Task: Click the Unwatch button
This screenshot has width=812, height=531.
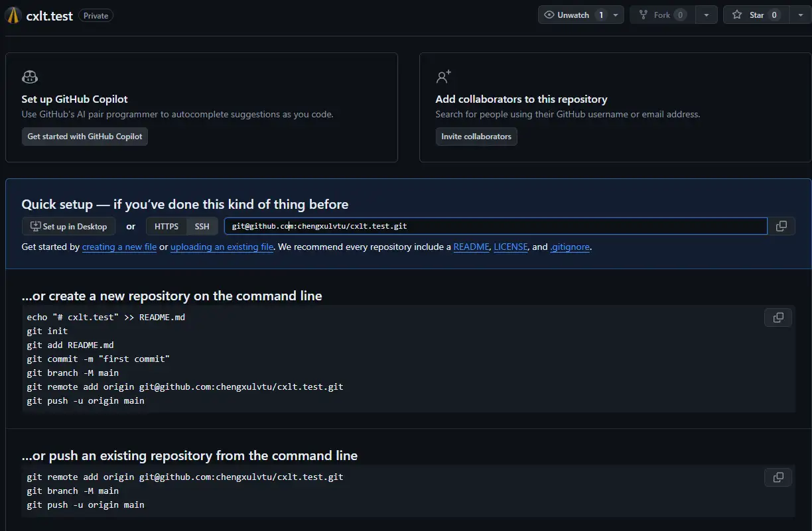Action: (573, 15)
